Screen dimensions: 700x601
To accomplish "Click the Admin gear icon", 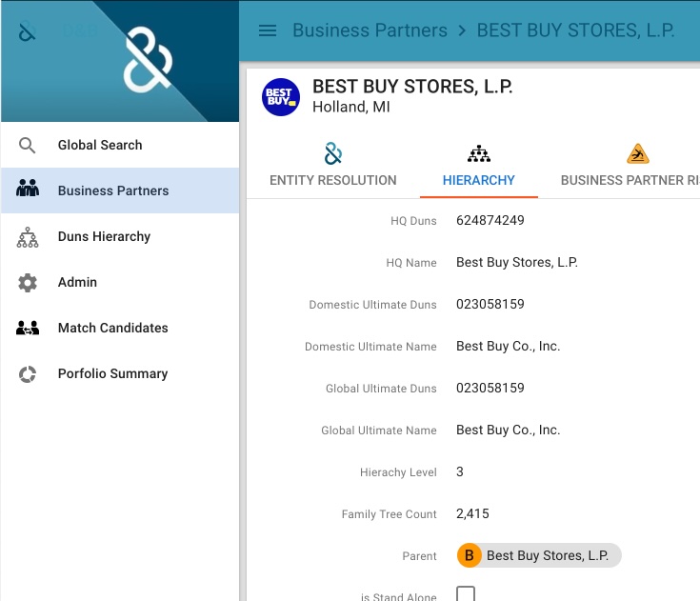I will [28, 283].
